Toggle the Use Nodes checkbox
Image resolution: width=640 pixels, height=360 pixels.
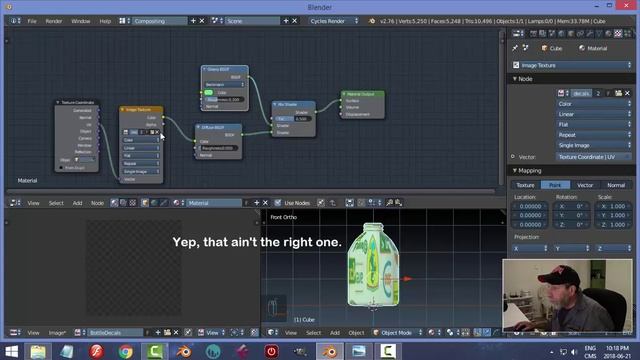tap(278, 203)
